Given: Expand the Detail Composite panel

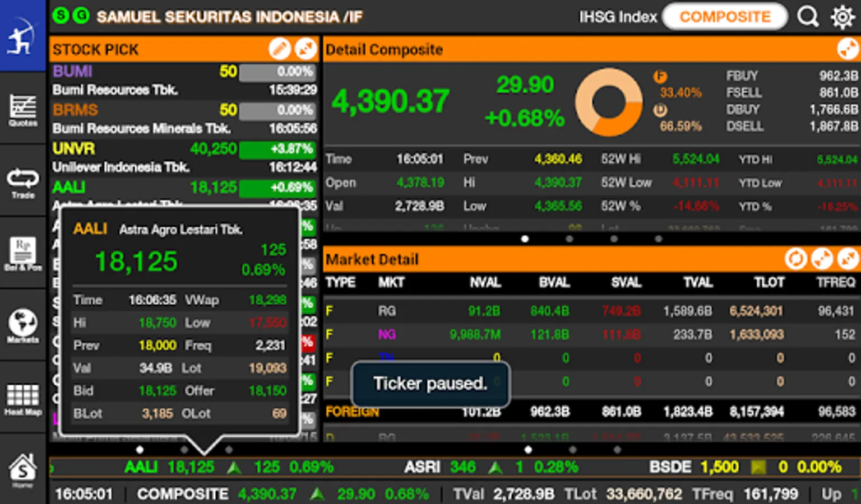Looking at the screenshot, I should click(848, 49).
